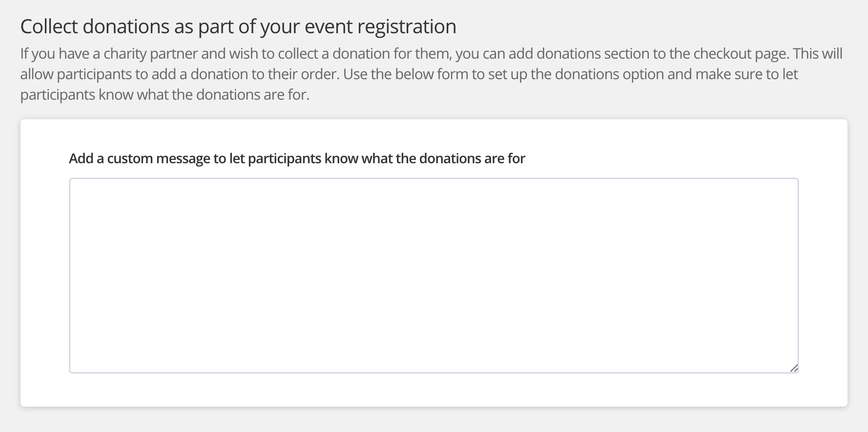Click the paragraph starting 'If you have'
The width and height of the screenshot is (868, 432).
(431, 74)
